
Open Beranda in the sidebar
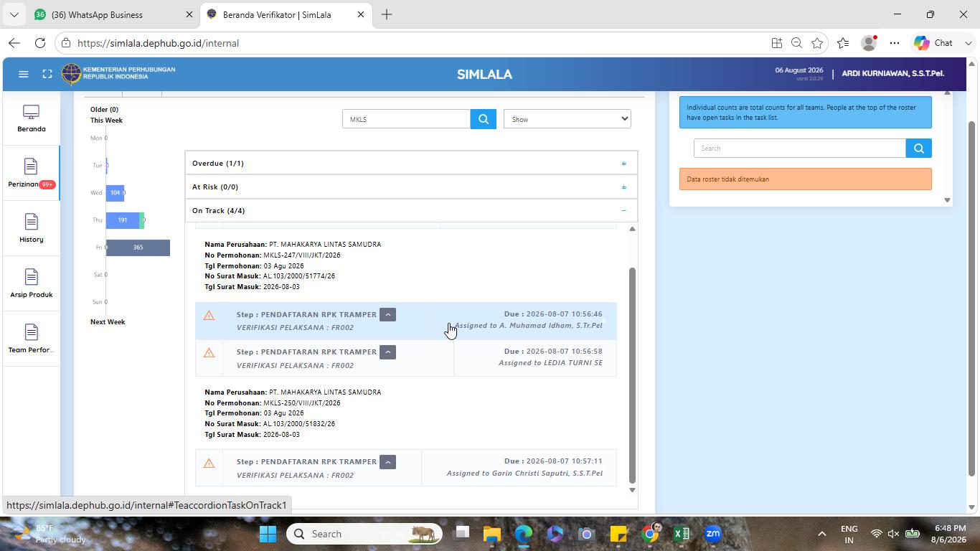[31, 118]
